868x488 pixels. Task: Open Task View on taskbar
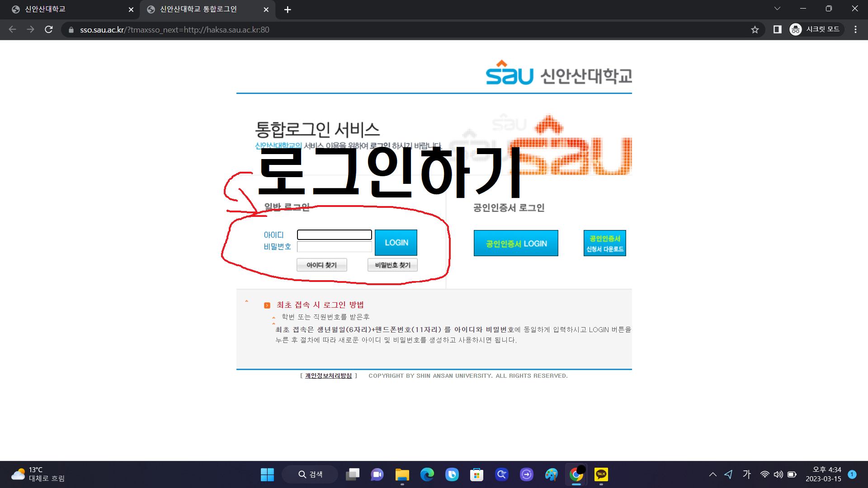click(x=353, y=474)
